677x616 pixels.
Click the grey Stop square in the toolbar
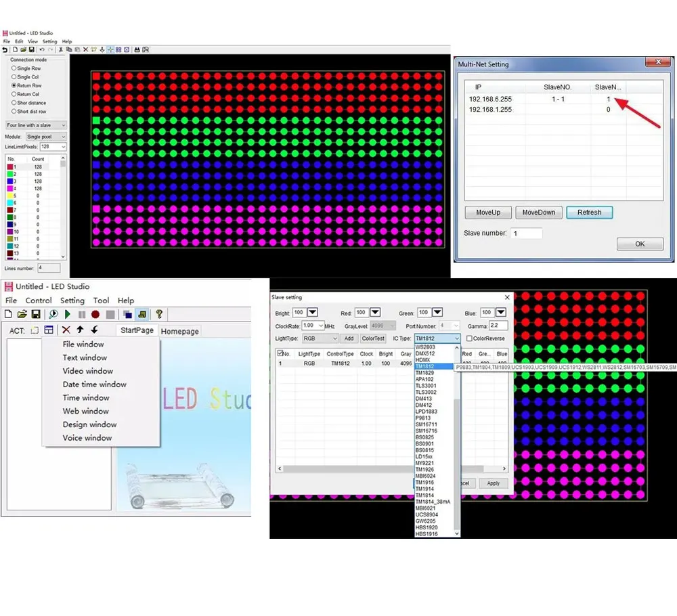110,314
